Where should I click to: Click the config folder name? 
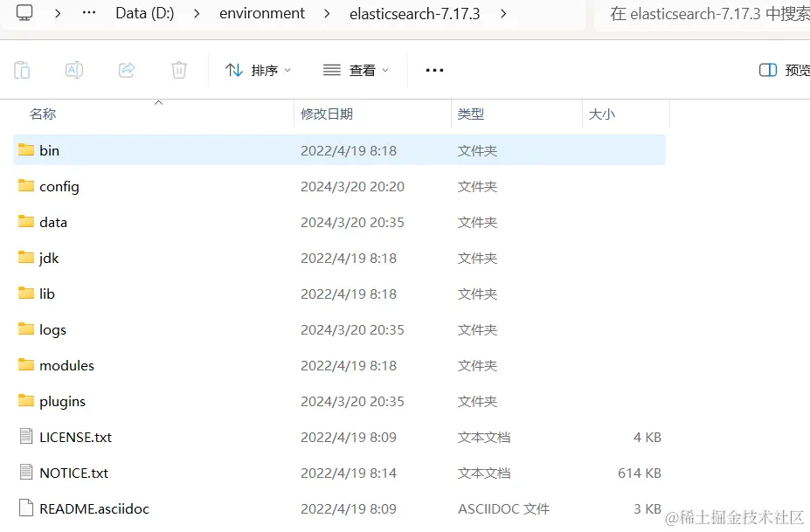click(59, 187)
